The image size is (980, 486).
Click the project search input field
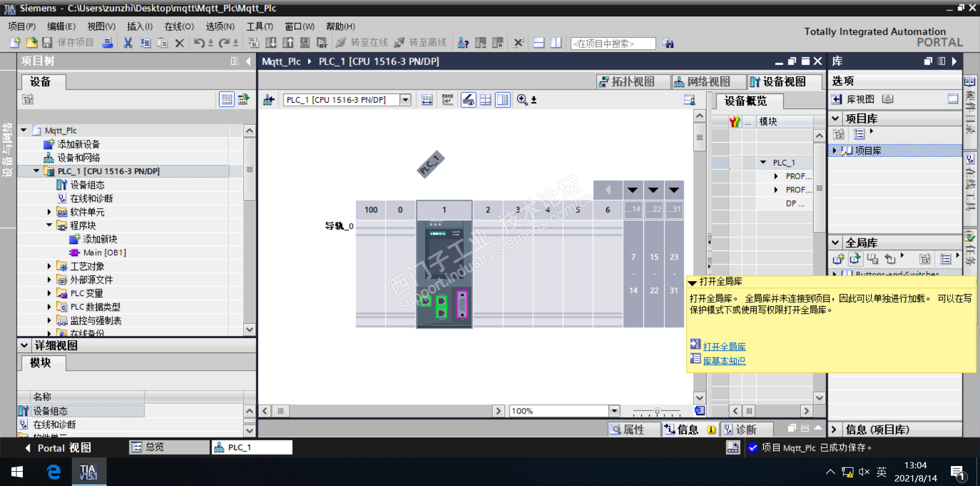click(x=613, y=43)
